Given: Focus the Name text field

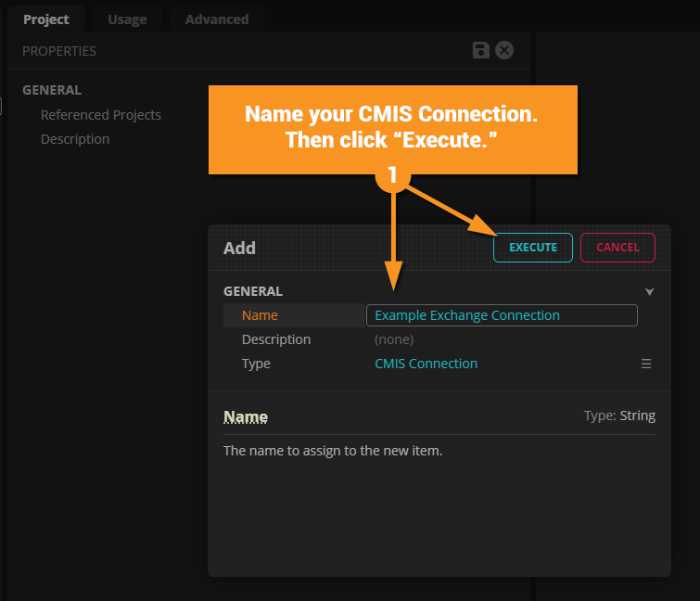Looking at the screenshot, I should 502,315.
